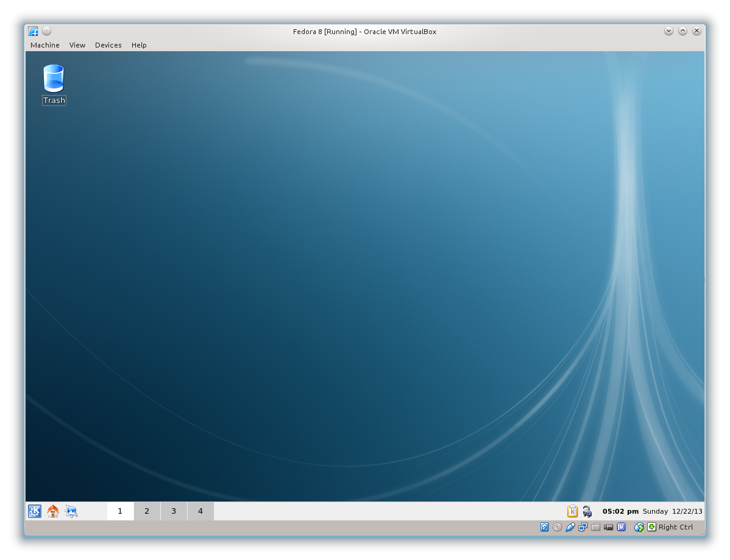Open the Home folder from panel

pos(53,511)
